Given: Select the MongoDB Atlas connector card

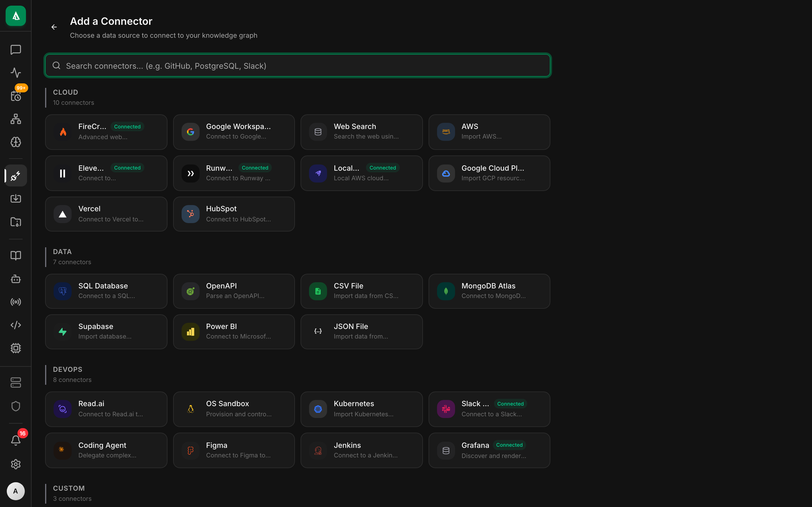Looking at the screenshot, I should [x=489, y=291].
